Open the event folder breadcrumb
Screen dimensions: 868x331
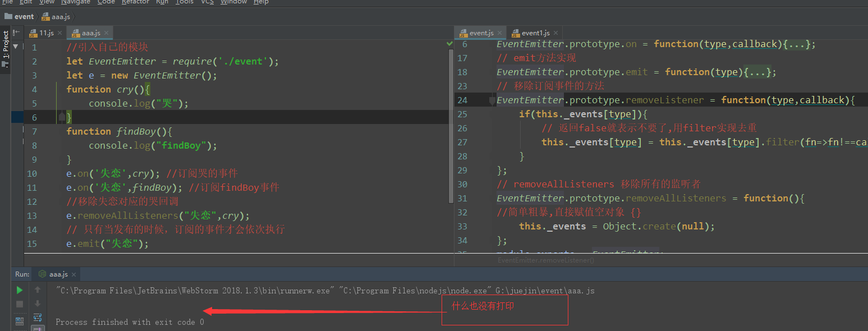click(20, 17)
